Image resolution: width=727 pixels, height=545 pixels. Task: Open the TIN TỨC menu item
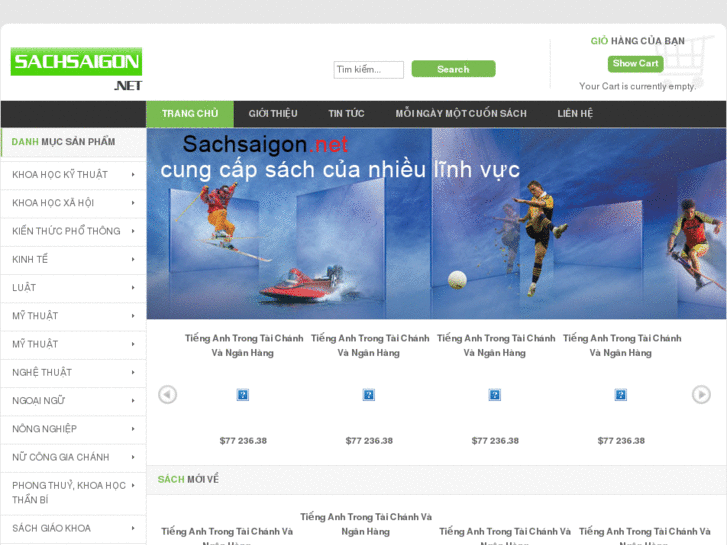[x=346, y=114]
